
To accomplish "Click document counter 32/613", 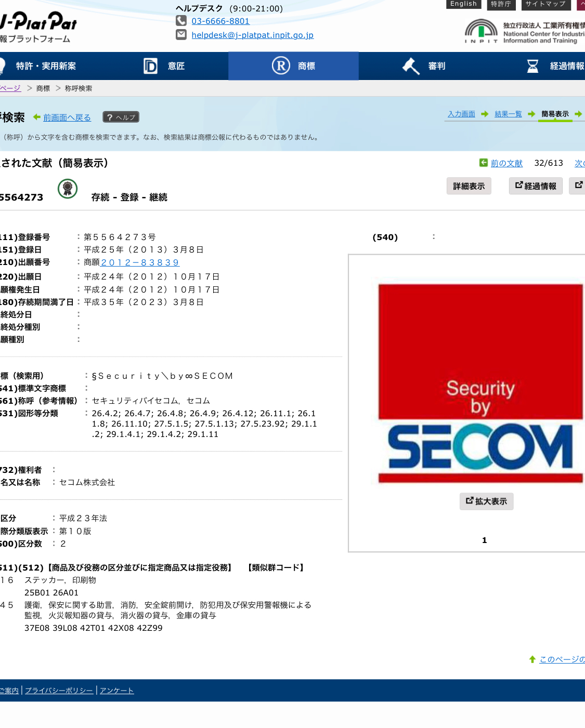I will pyautogui.click(x=549, y=163).
